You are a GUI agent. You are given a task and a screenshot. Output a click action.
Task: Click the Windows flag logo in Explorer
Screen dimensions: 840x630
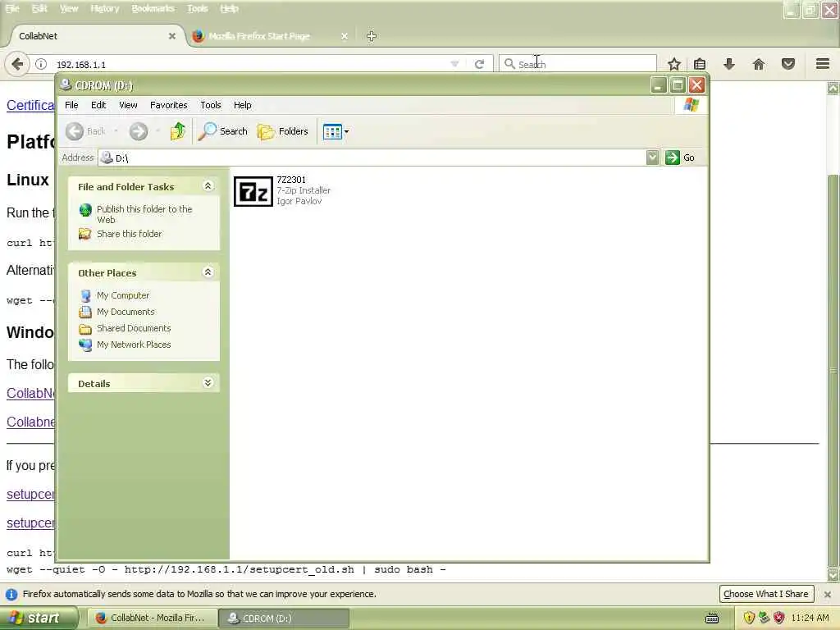click(691, 105)
